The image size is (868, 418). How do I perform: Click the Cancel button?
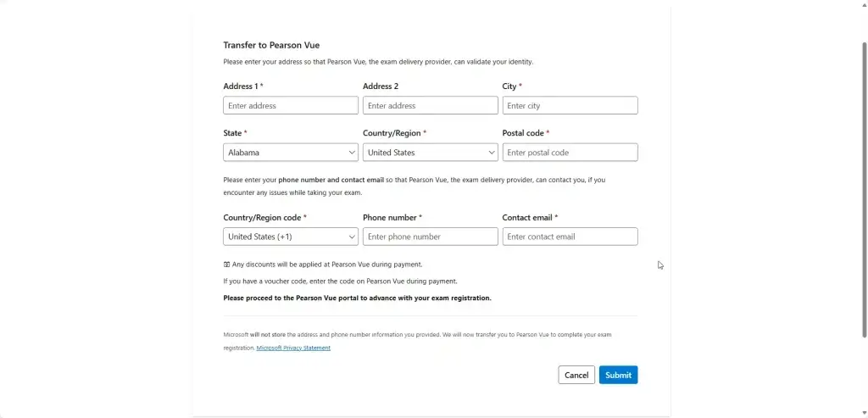coord(576,375)
